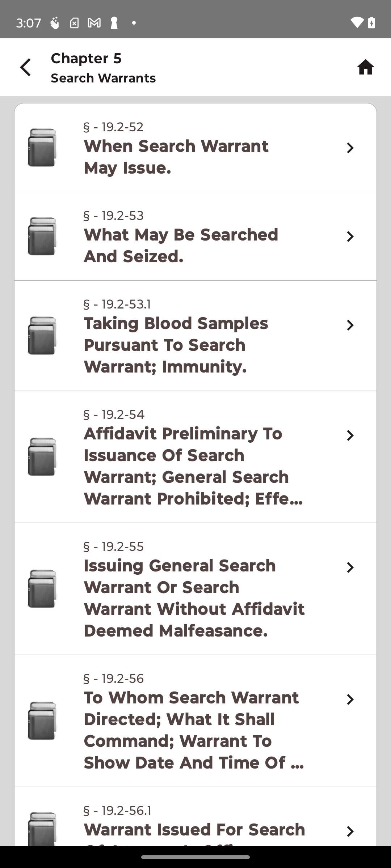Tap book icon beside § 19.2-53
This screenshot has height=868, width=391.
(x=42, y=236)
